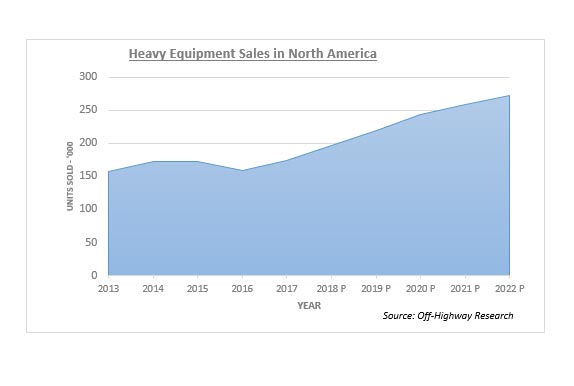Click the 100 y-axis tick label

[x=88, y=208]
